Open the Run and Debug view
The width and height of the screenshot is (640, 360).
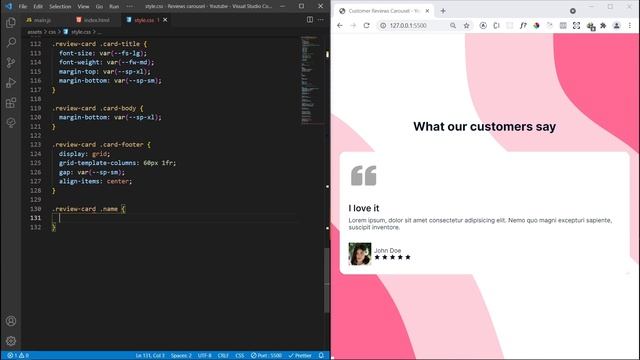click(11, 82)
